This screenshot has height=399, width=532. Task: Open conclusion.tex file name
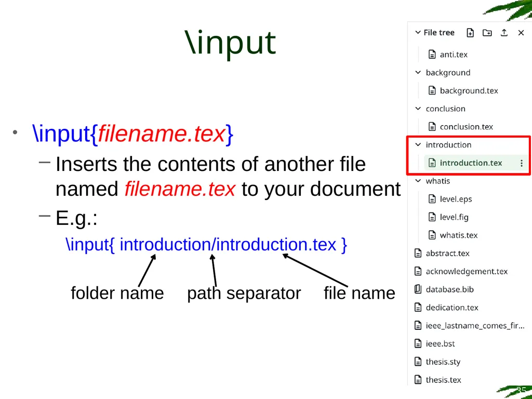(466, 127)
